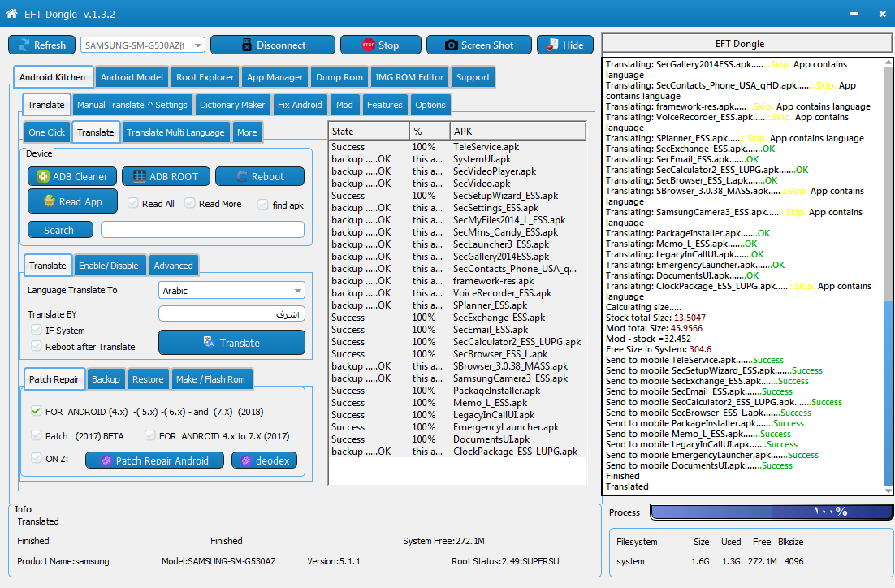Viewport: 895px width, 588px height.
Task: Toggle IF System checkbox
Action: tap(37, 330)
